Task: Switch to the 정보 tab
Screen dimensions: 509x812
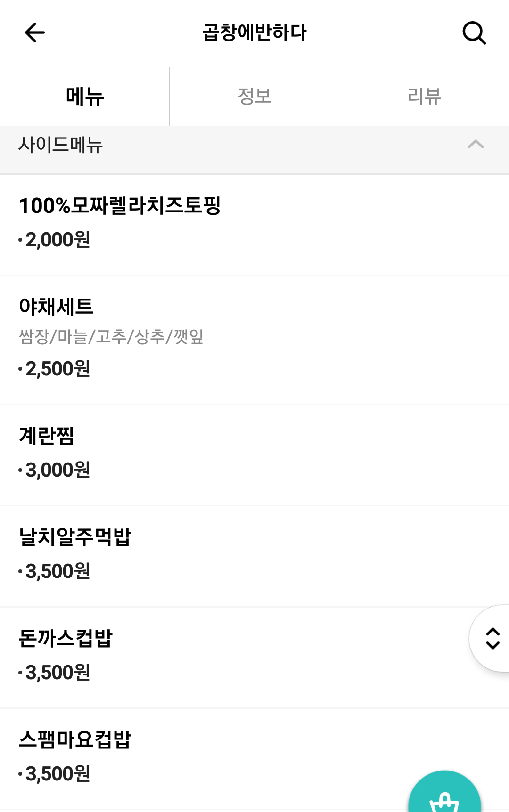Action: [x=254, y=97]
